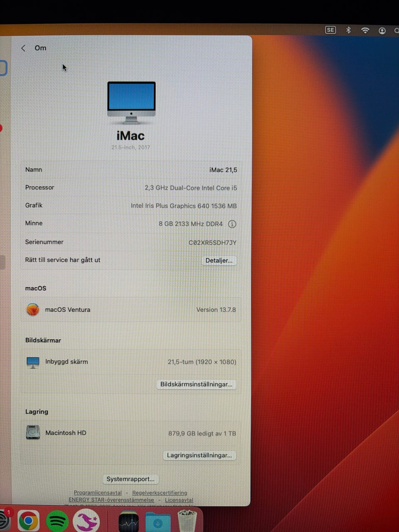Screen dimensions: 399x532
Task: Click the 8 GB 2133 MHz DDR4 text
Action: 191,224
